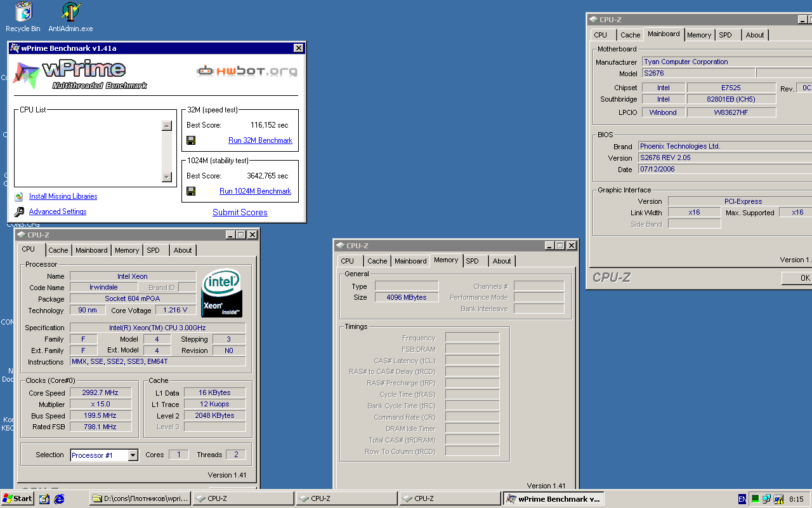Click the Rated FSB value 798.1 MHz
This screenshot has width=812, height=508.
(100, 427)
